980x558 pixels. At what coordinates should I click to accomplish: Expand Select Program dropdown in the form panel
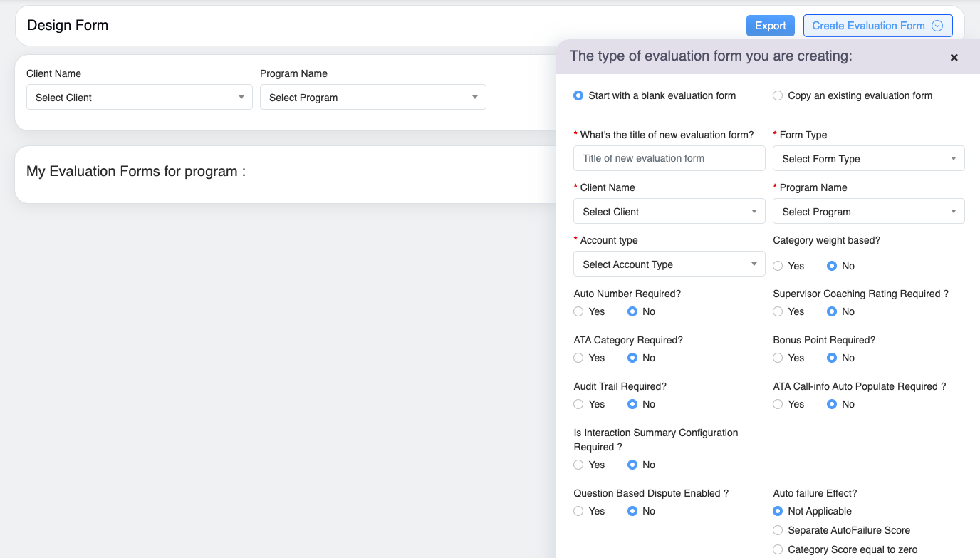pyautogui.click(x=868, y=212)
